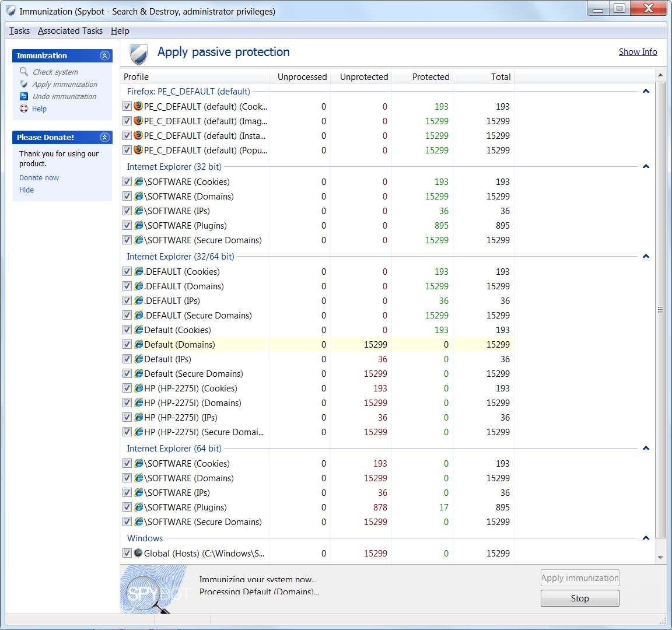The width and height of the screenshot is (672, 630).
Task: Click the Help lifebuoy icon in sidebar
Action: [24, 108]
